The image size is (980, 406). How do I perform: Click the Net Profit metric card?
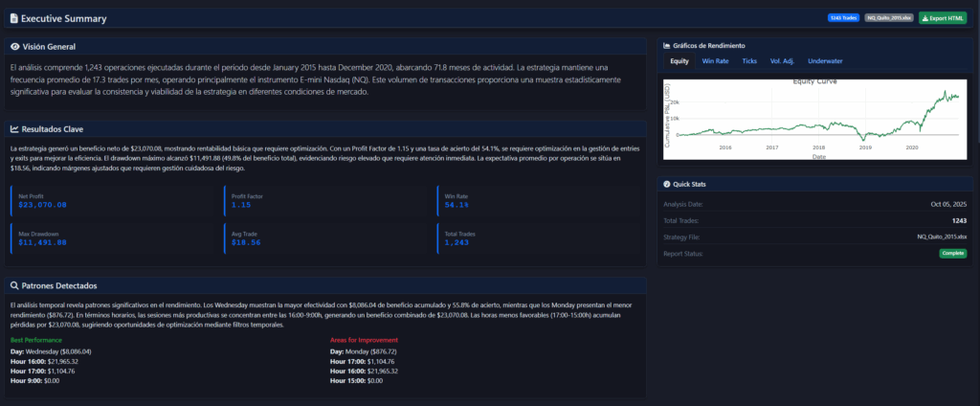[115, 200]
